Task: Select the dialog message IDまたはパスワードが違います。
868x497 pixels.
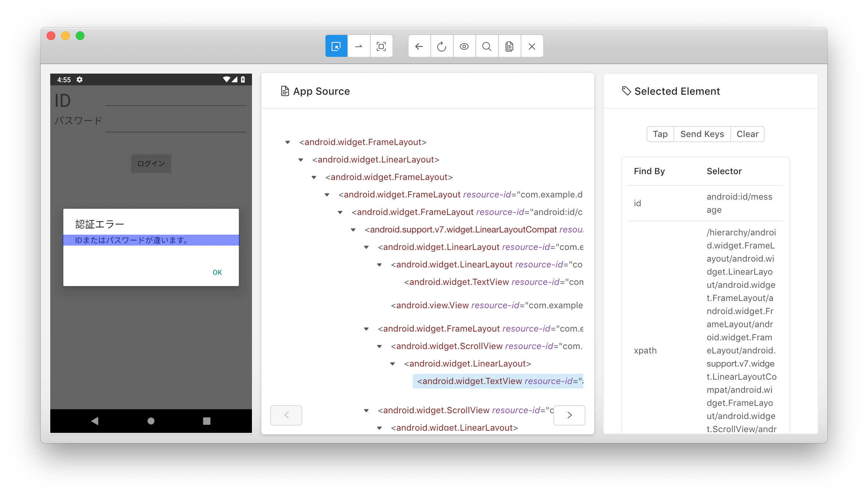Action: click(x=151, y=240)
